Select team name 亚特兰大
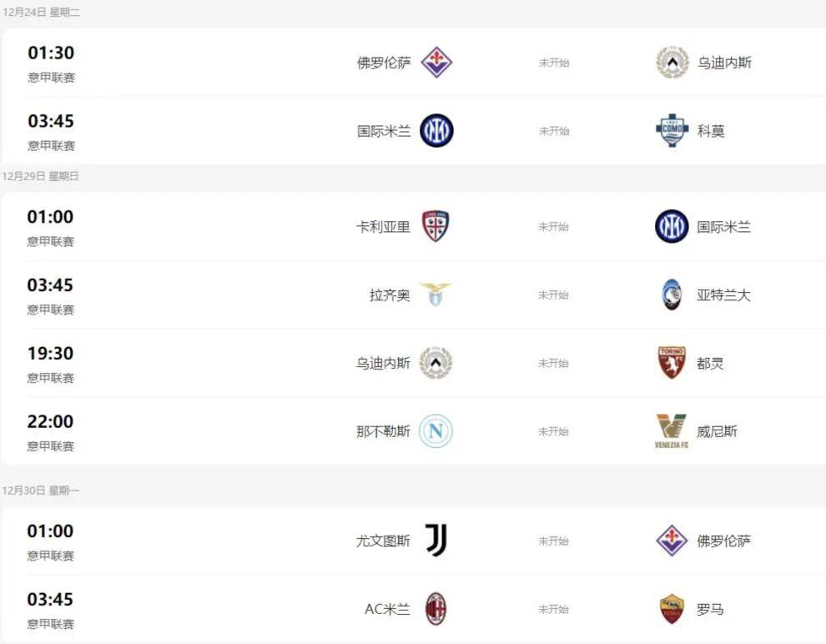826x644 pixels. click(723, 294)
